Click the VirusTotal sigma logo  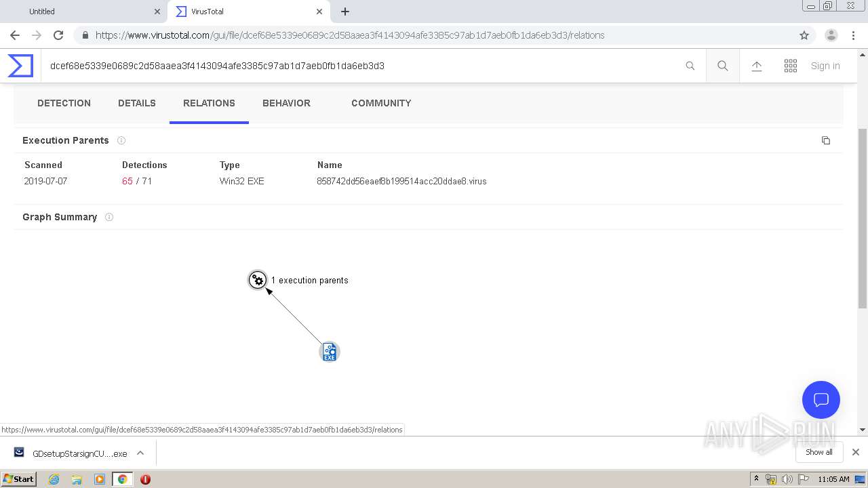point(20,66)
